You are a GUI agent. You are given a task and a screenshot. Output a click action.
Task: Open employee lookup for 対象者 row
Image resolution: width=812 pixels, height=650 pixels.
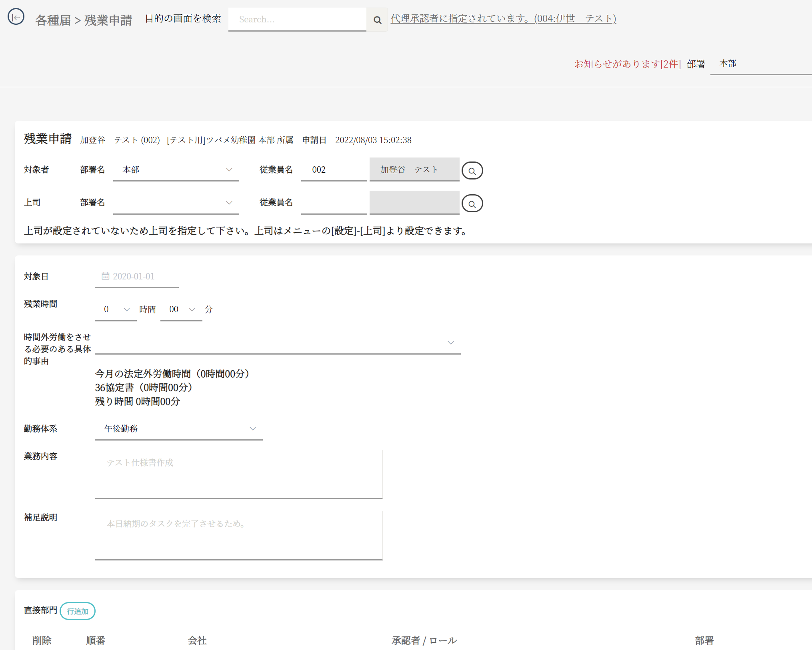tap(472, 171)
